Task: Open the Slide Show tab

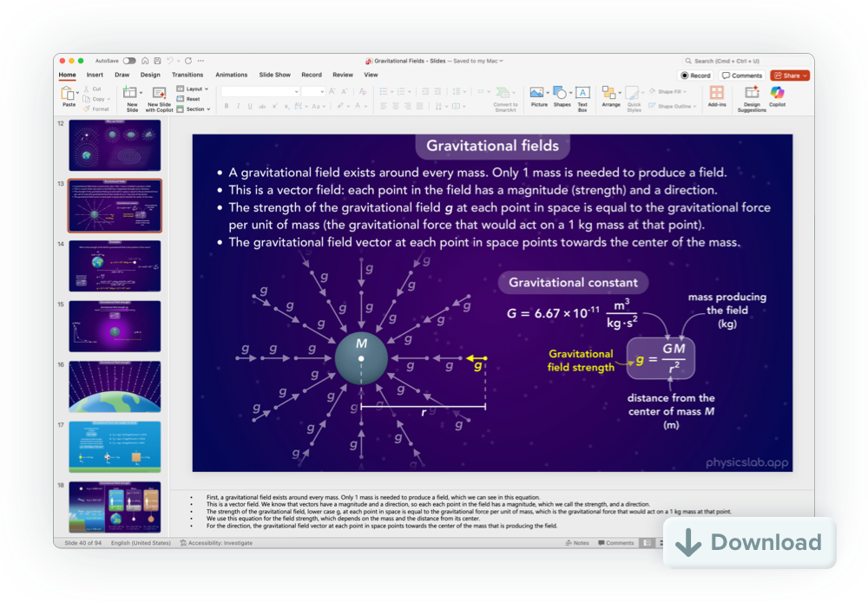Action: pos(274,75)
